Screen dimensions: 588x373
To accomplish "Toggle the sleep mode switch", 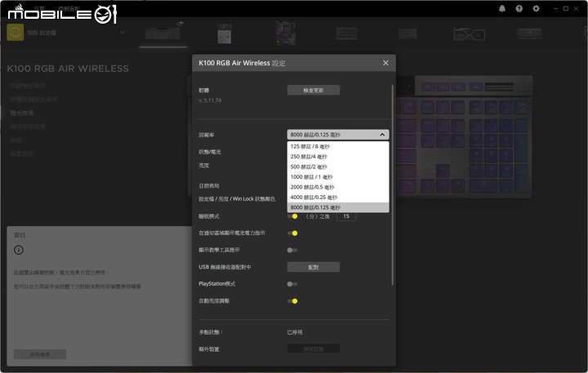I will click(x=292, y=216).
